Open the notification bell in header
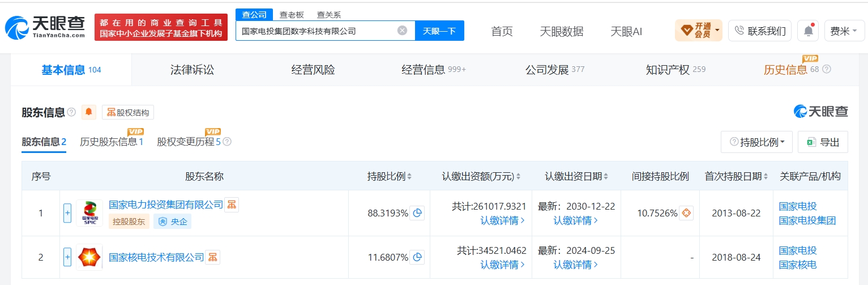 809,31
